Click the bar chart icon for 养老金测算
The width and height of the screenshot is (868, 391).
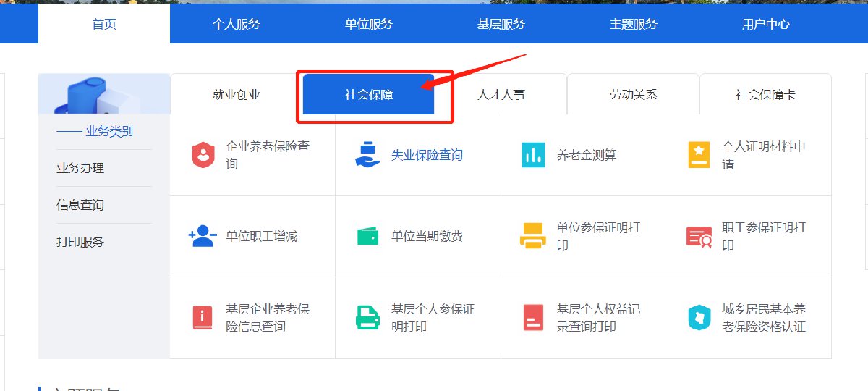(x=534, y=155)
